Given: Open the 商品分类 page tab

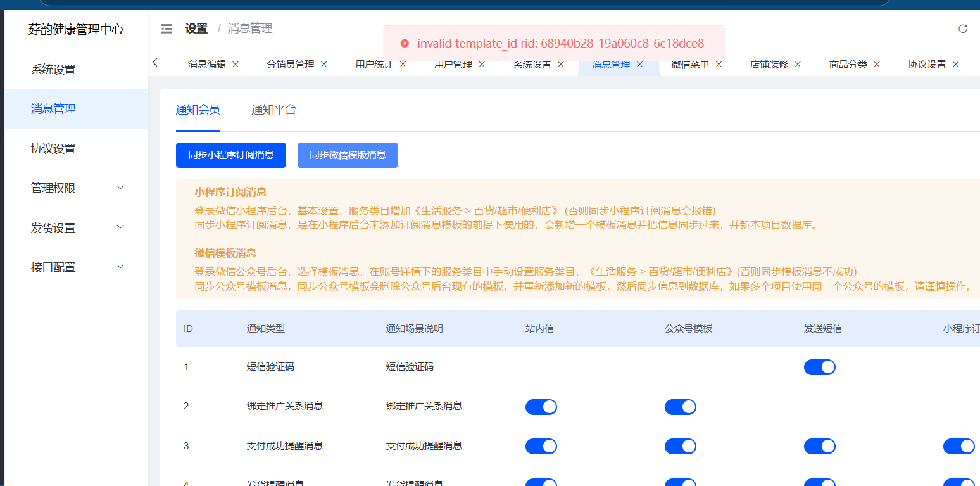Looking at the screenshot, I should tap(848, 65).
